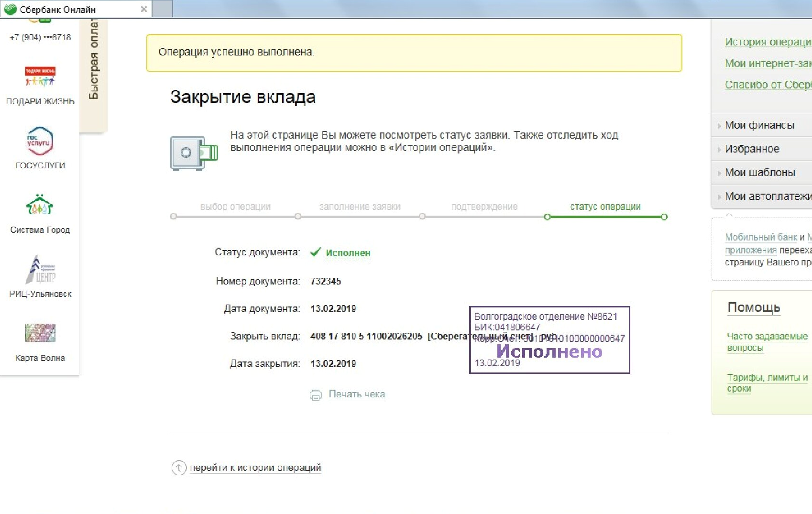812x514 pixels.
Task: Click the подтверждение step
Action: click(x=484, y=207)
